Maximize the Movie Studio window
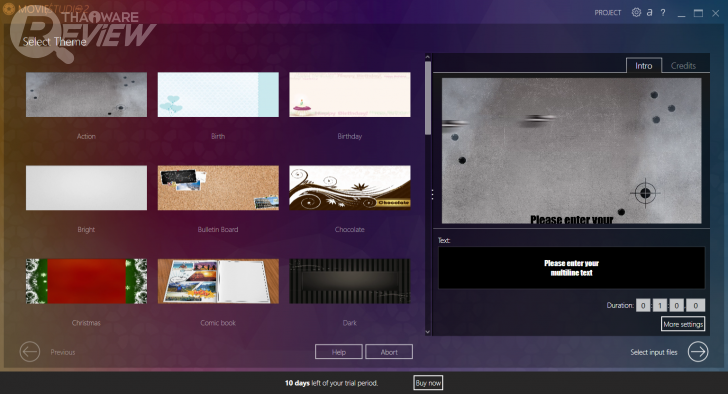Image resolution: width=728 pixels, height=394 pixels. [x=698, y=13]
